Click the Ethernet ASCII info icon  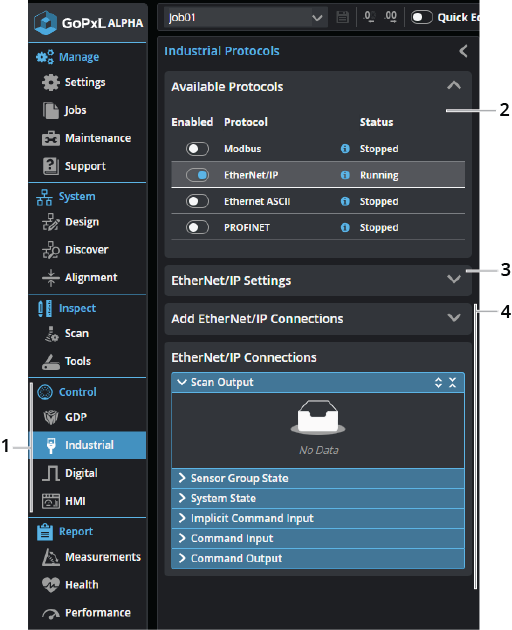tap(345, 201)
